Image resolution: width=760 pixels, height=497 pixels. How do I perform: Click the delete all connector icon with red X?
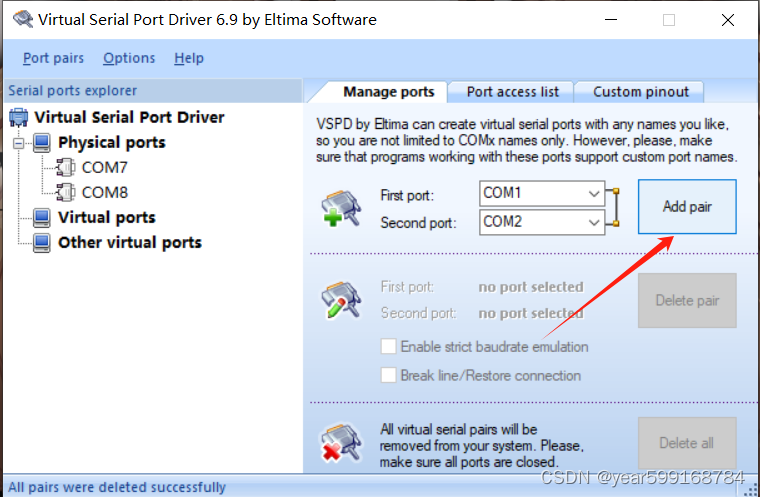pyautogui.click(x=341, y=443)
